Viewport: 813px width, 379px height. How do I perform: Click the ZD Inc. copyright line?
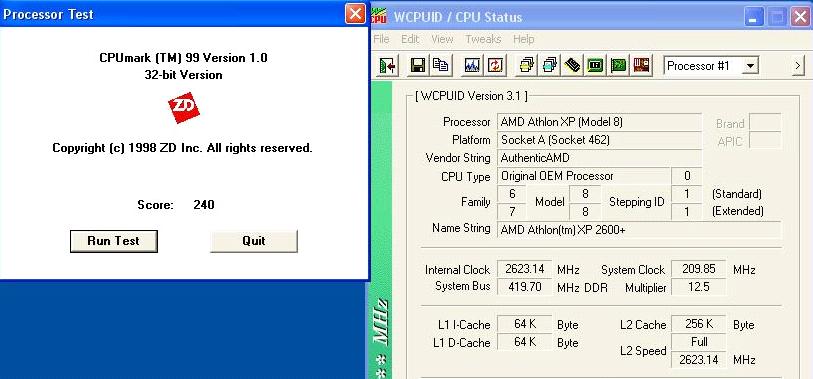(x=183, y=148)
